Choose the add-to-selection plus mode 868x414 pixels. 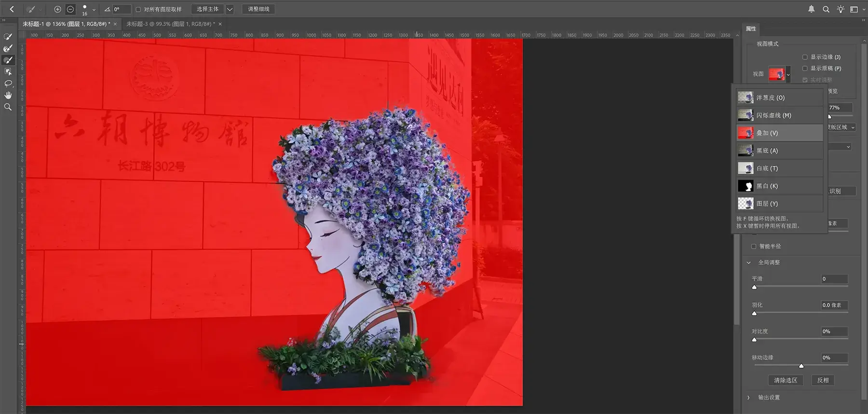[x=57, y=9]
